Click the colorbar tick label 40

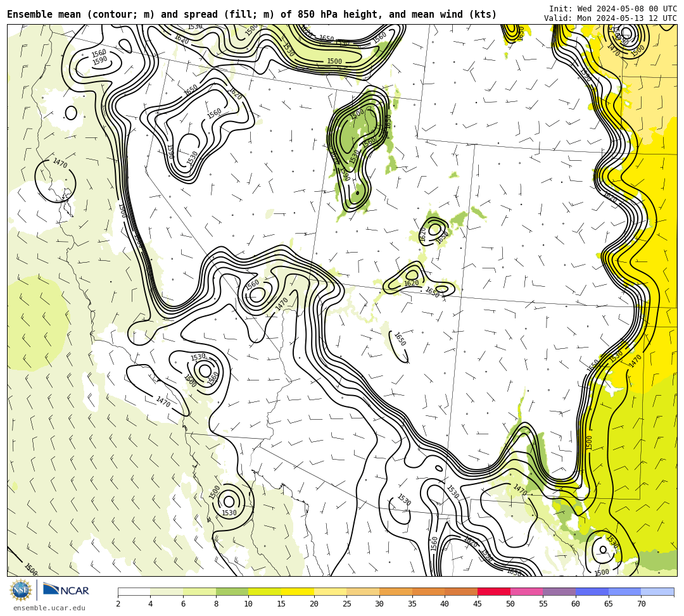coord(445,604)
